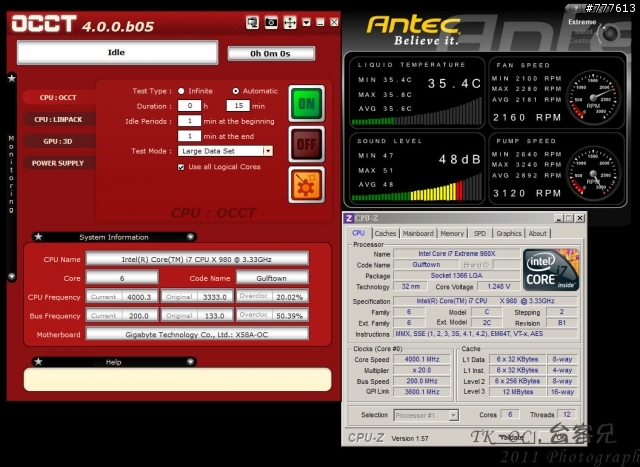The height and width of the screenshot is (467, 640).
Task: Switch to GPU : 3D test tab
Action: pyautogui.click(x=59, y=141)
